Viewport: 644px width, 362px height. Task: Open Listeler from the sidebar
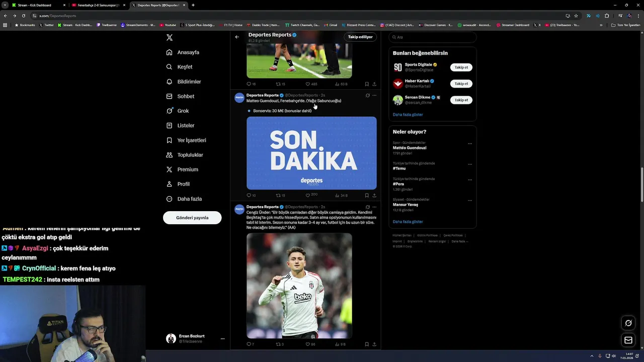point(180,125)
